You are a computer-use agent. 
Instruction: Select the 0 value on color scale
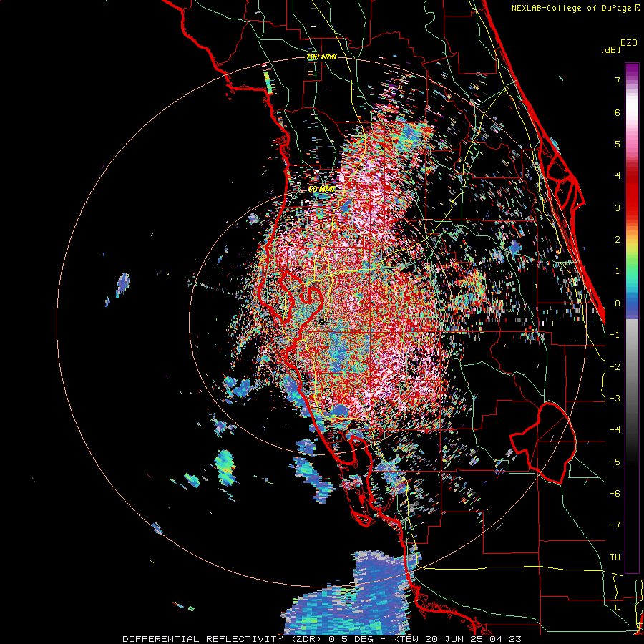(618, 303)
